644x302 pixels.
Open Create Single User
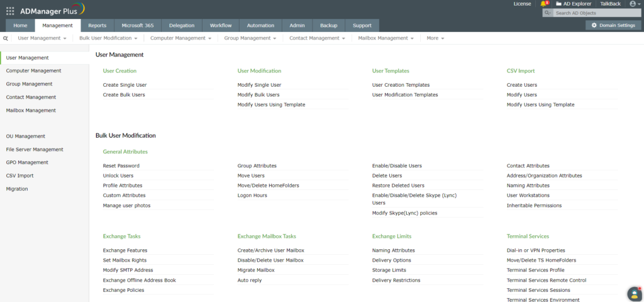125,85
